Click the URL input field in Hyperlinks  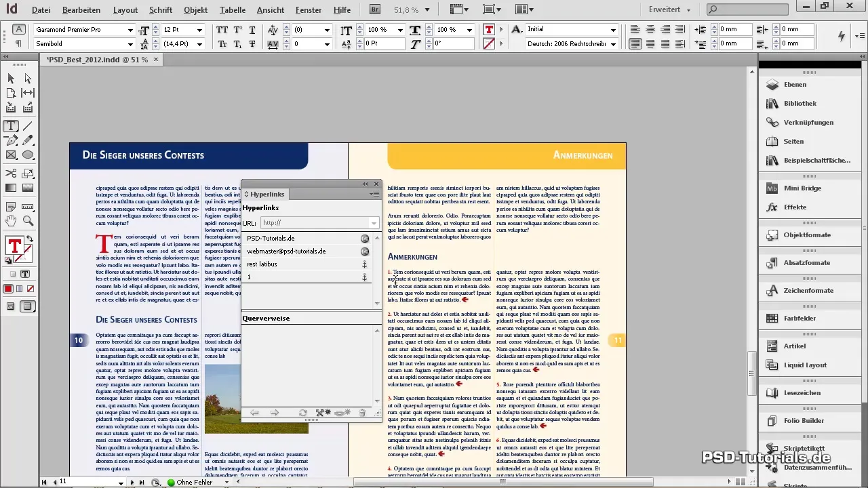[315, 223]
